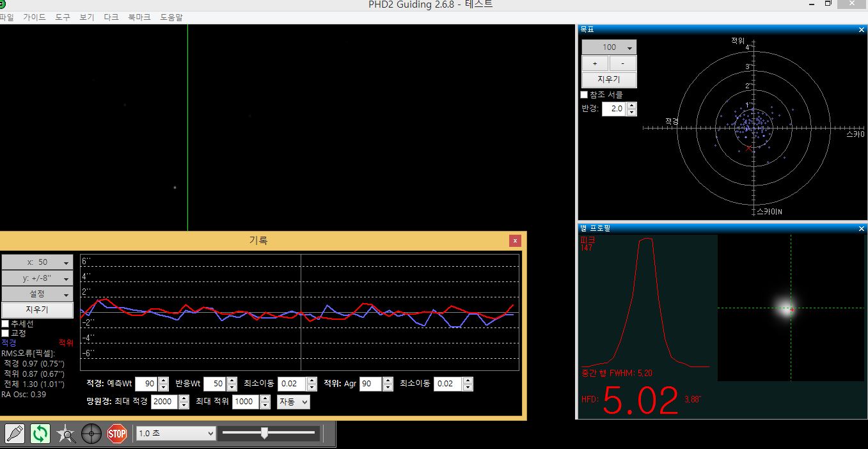The height and width of the screenshot is (449, 868).
Task: Open the 1.0 초 exposure dropdown
Action: pyautogui.click(x=177, y=434)
